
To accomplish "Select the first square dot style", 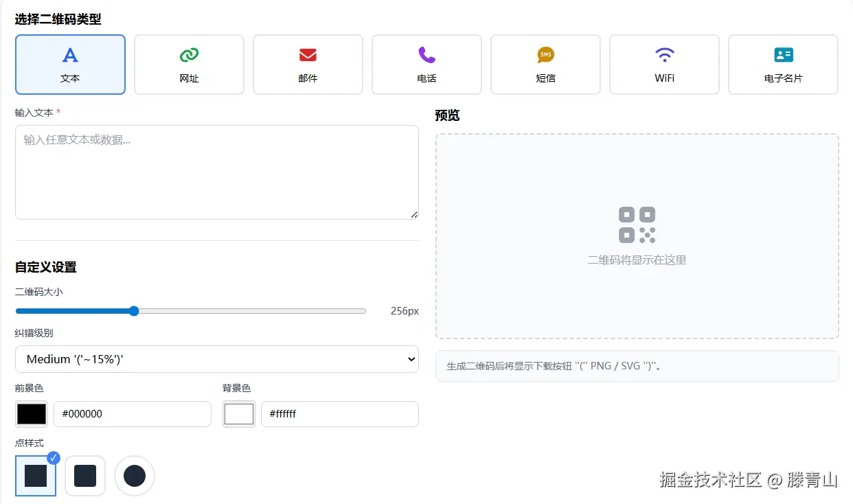I will 35,475.
